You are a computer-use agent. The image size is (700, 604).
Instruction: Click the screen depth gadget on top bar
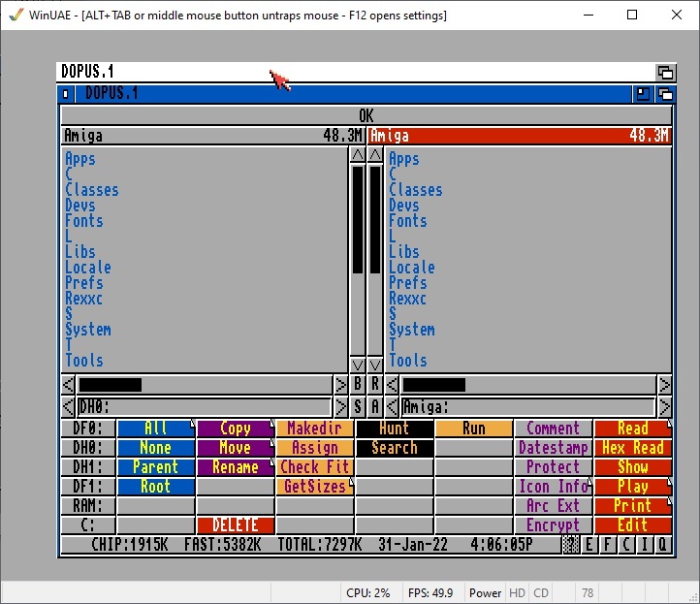[x=665, y=72]
